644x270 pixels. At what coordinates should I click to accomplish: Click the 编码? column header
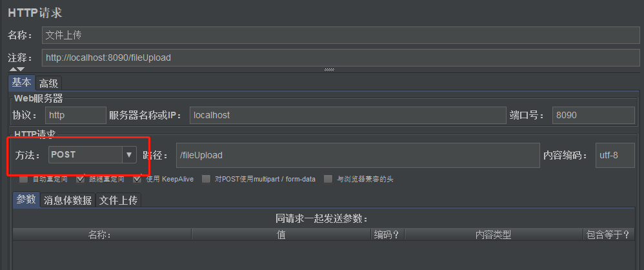pos(388,234)
